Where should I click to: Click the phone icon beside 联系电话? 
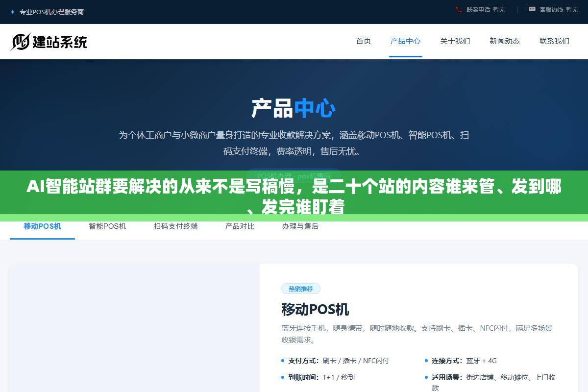pyautogui.click(x=459, y=9)
